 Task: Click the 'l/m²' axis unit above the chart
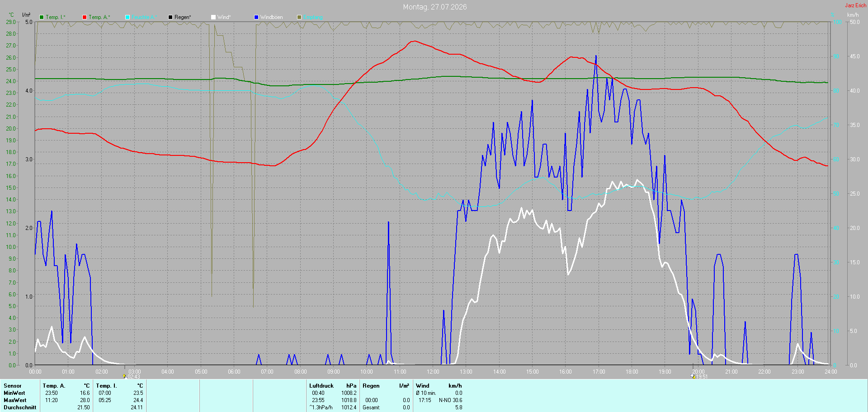(x=26, y=15)
